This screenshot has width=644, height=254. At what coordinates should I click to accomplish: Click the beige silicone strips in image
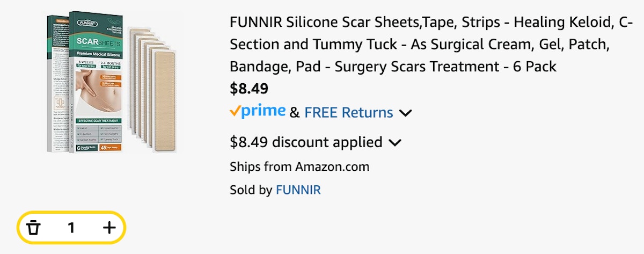coord(153,89)
